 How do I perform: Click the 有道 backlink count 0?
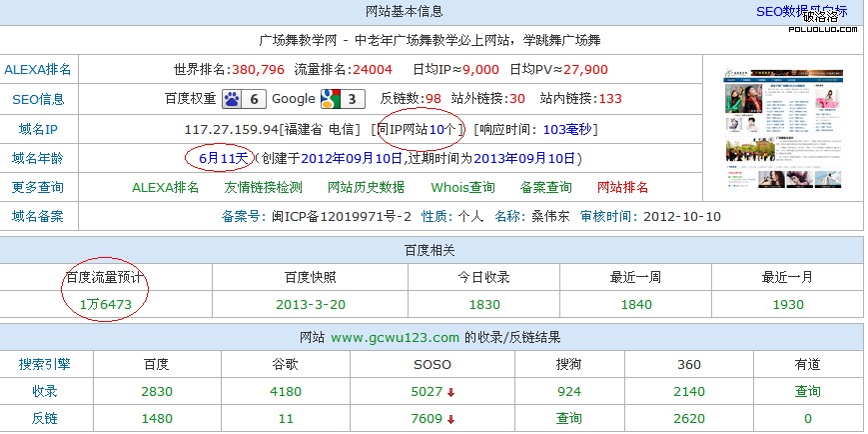click(x=808, y=418)
